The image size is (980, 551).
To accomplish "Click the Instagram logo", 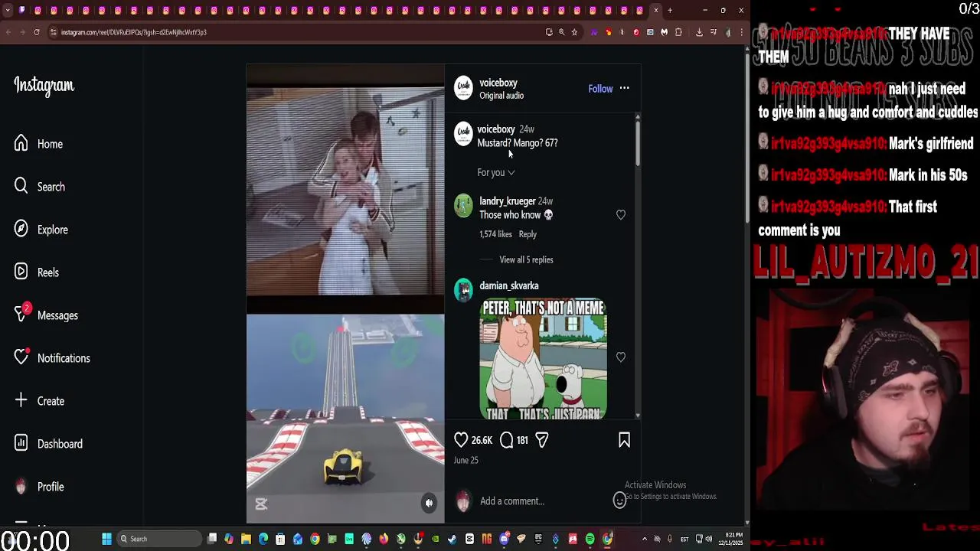I will pos(44,86).
